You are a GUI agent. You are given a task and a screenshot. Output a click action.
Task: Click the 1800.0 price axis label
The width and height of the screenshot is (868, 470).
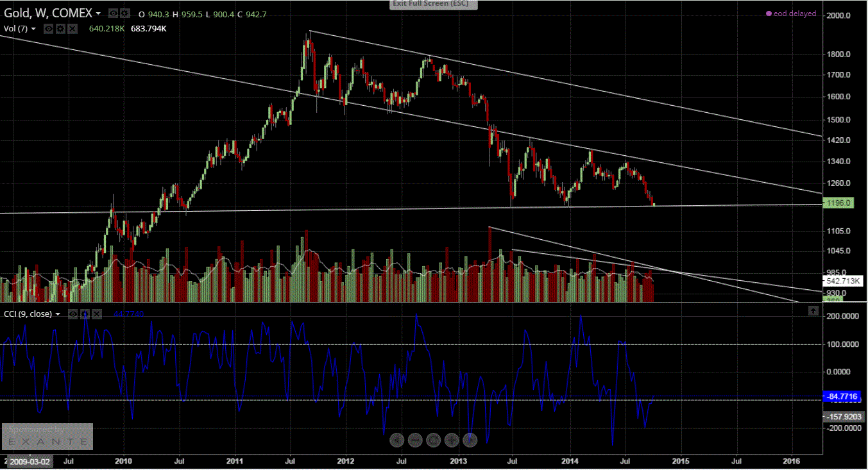pos(840,55)
